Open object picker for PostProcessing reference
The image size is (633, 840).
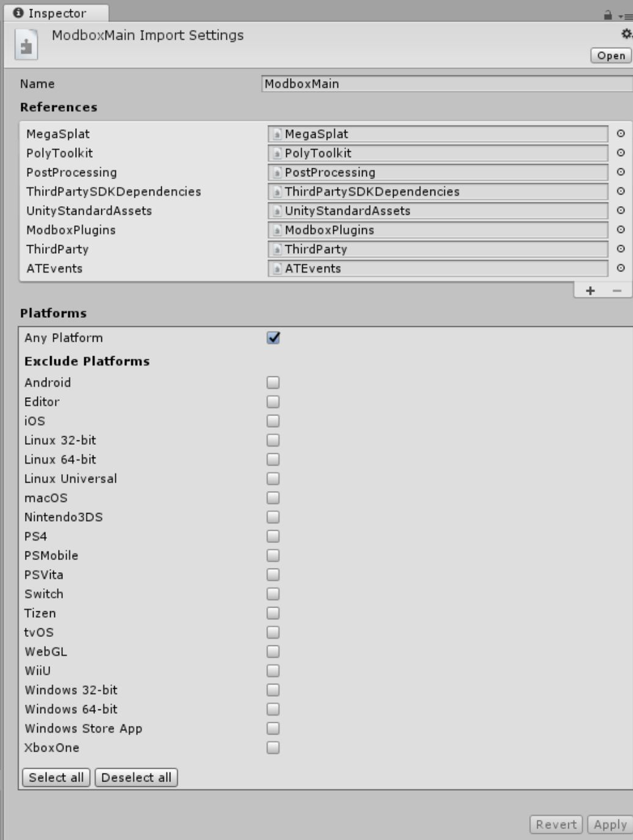[620, 172]
